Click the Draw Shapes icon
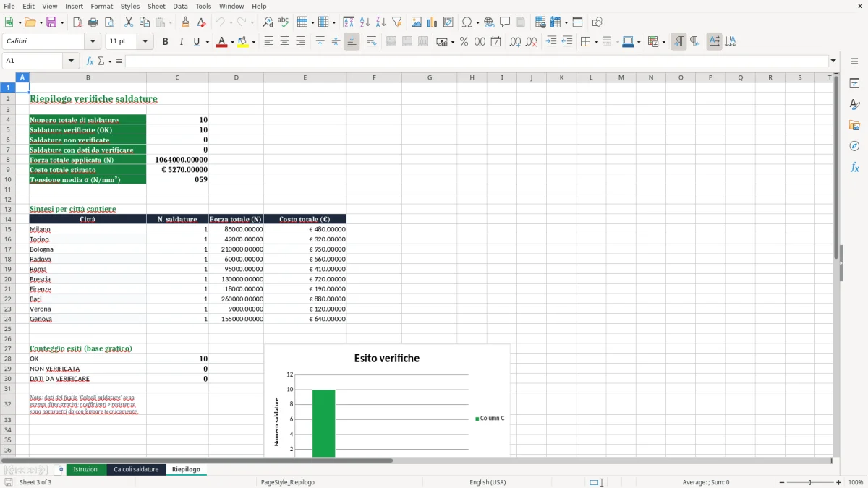This screenshot has height=488, width=868. pyautogui.click(x=597, y=22)
